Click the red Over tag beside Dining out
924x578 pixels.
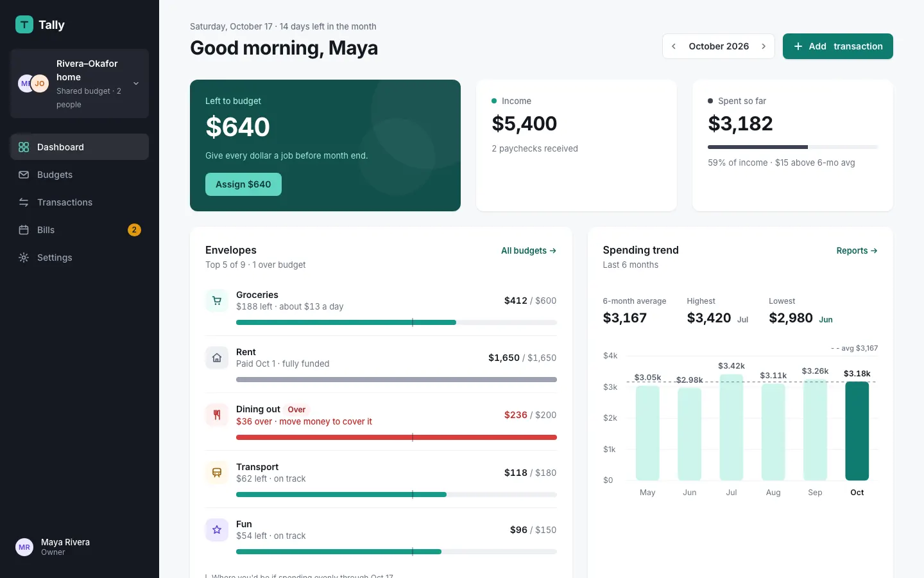coord(296,410)
